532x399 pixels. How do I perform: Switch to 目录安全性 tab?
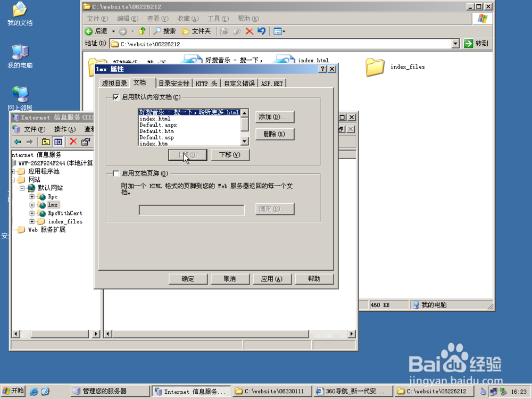pyautogui.click(x=174, y=84)
